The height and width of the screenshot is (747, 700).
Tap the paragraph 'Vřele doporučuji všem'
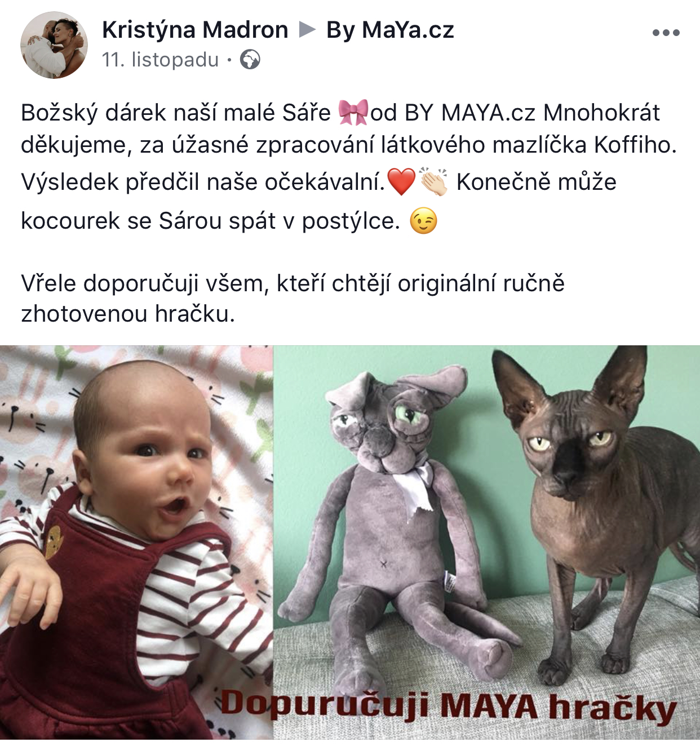[x=293, y=298]
